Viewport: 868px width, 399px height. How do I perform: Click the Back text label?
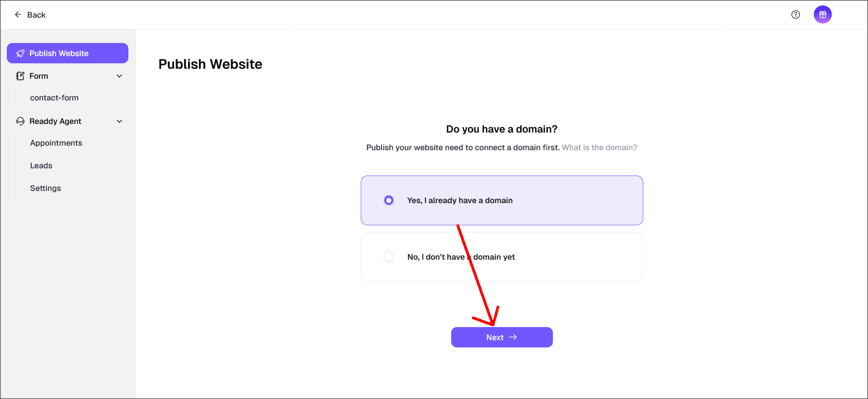[x=36, y=15]
